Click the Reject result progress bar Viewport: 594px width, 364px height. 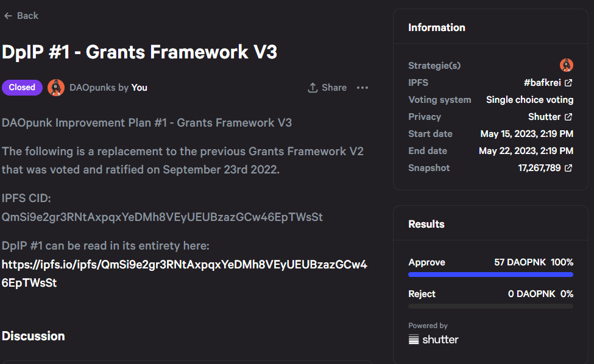pyautogui.click(x=490, y=306)
